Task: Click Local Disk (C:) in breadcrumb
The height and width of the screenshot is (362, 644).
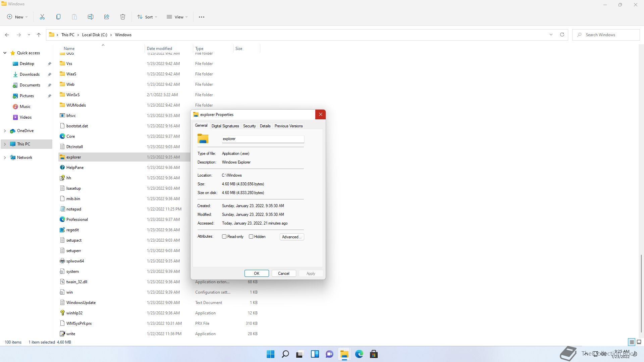Action: point(95,35)
